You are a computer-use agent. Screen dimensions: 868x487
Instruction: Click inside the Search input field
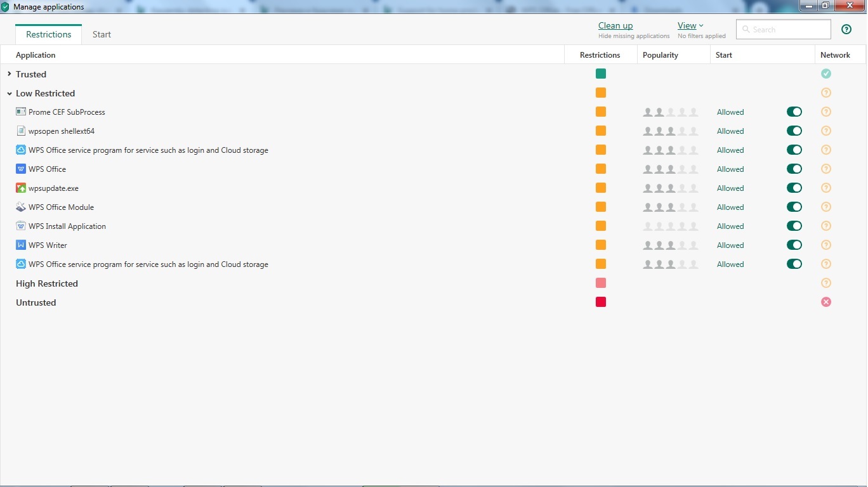click(x=784, y=29)
